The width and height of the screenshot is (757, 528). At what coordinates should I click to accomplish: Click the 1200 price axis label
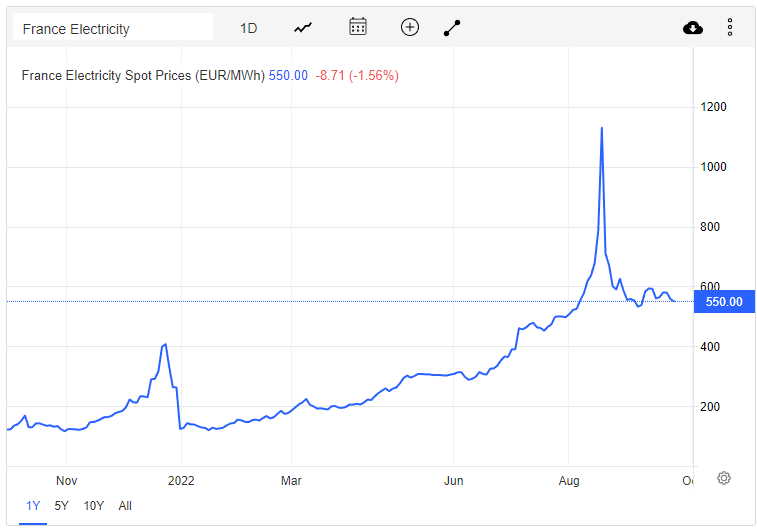[714, 107]
